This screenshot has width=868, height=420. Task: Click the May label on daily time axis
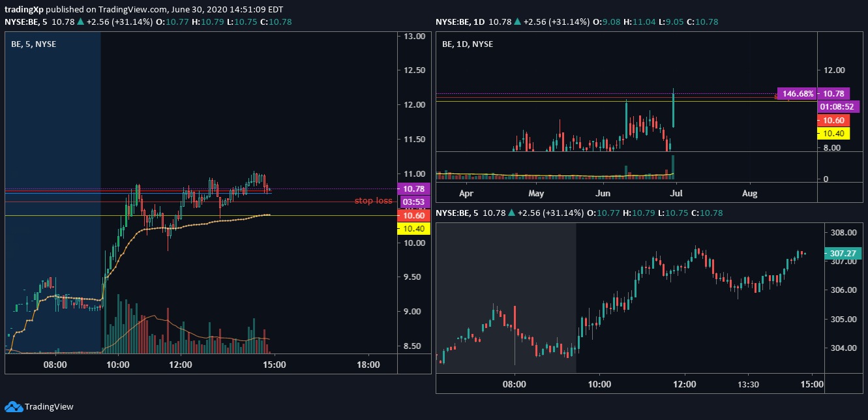(535, 193)
